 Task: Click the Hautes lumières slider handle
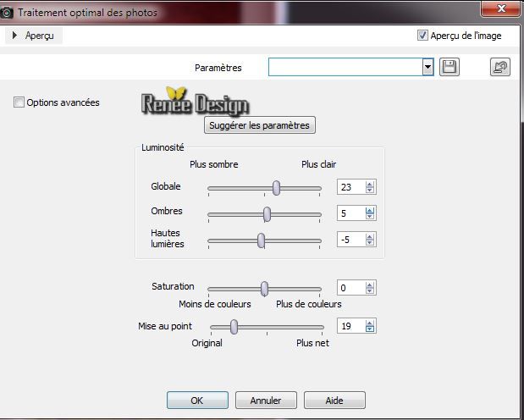(x=261, y=240)
